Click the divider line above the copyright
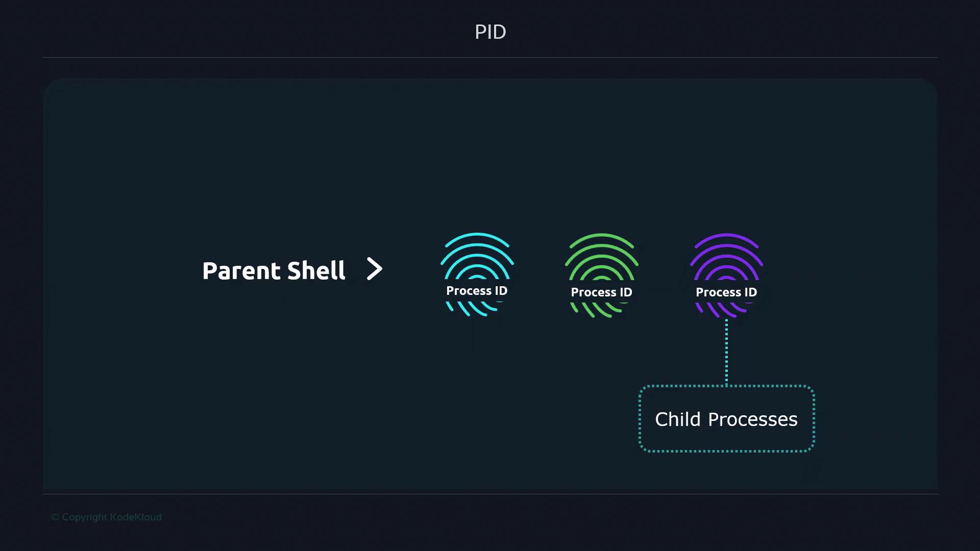 click(x=490, y=494)
